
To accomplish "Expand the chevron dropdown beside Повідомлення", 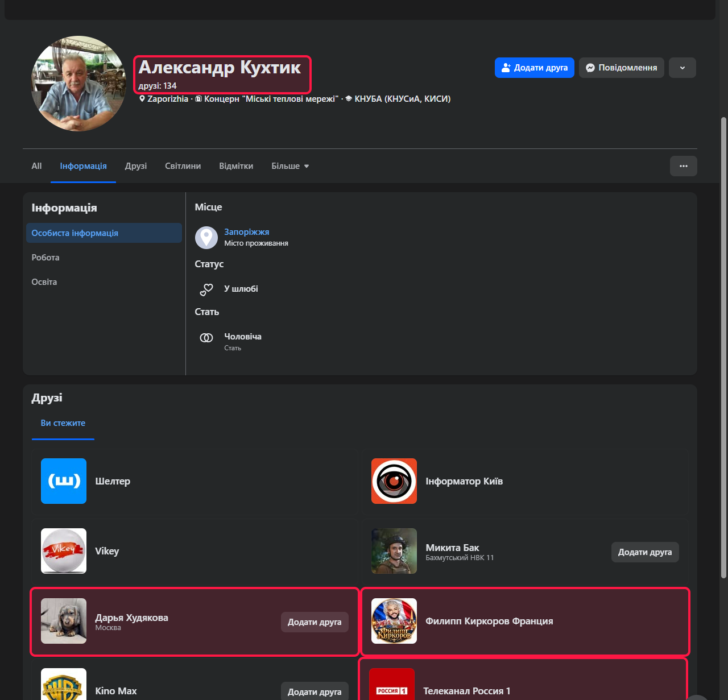I will (682, 68).
